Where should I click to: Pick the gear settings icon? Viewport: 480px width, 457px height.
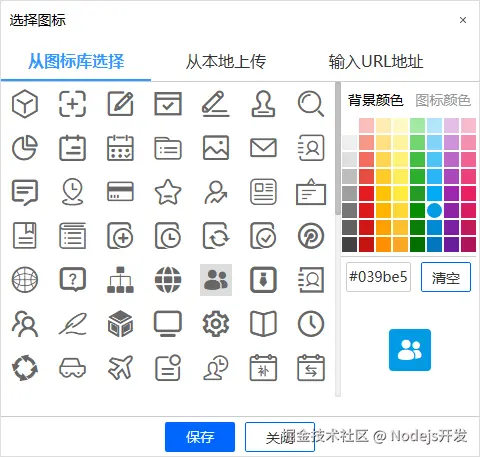pyautogui.click(x=216, y=324)
